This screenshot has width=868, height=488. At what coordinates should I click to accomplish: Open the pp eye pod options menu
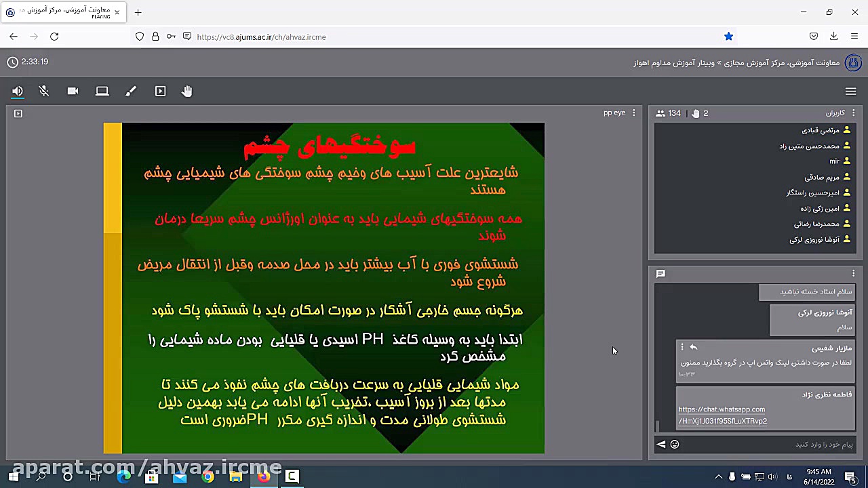[634, 113]
